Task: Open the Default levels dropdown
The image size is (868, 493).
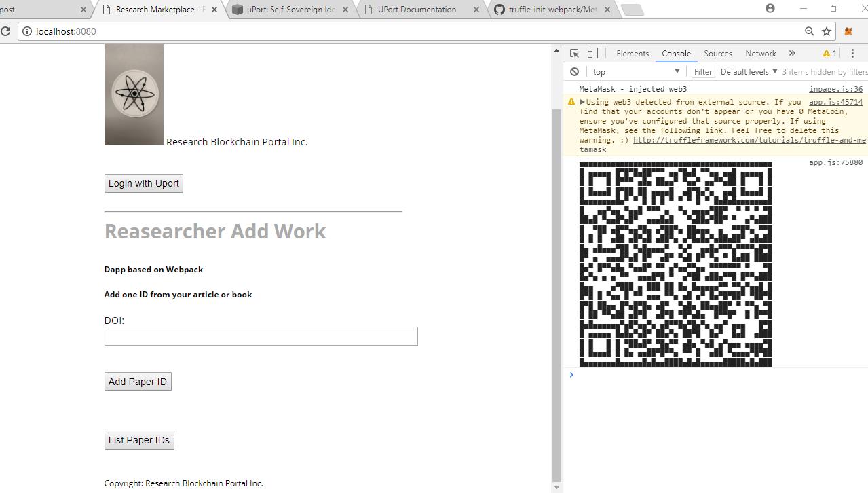Action: (749, 71)
